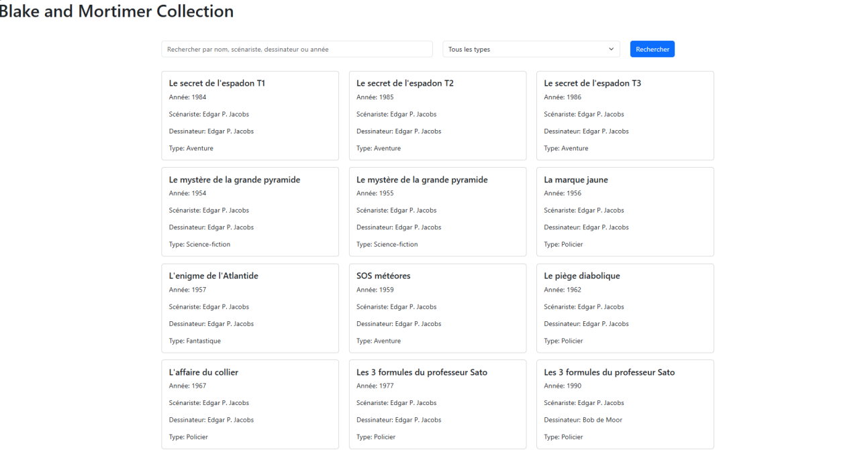The height and width of the screenshot is (450, 868).
Task: Click the "Année: 1959" text
Action: pyautogui.click(x=375, y=290)
